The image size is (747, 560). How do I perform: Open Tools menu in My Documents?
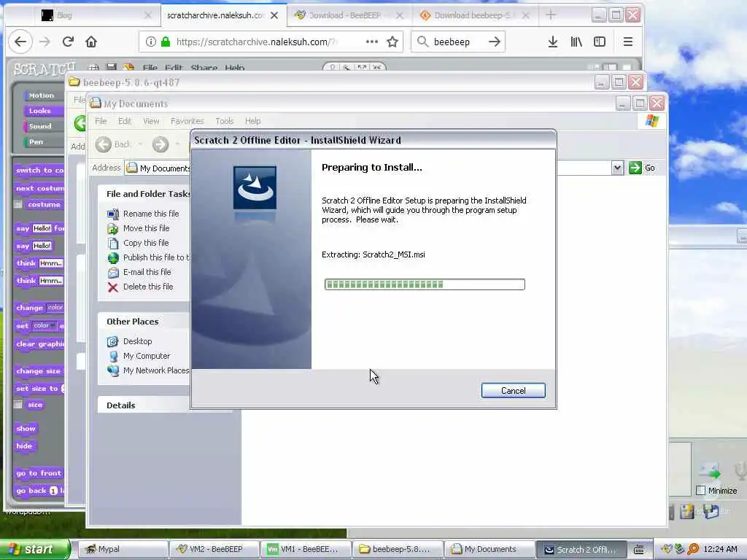click(225, 121)
